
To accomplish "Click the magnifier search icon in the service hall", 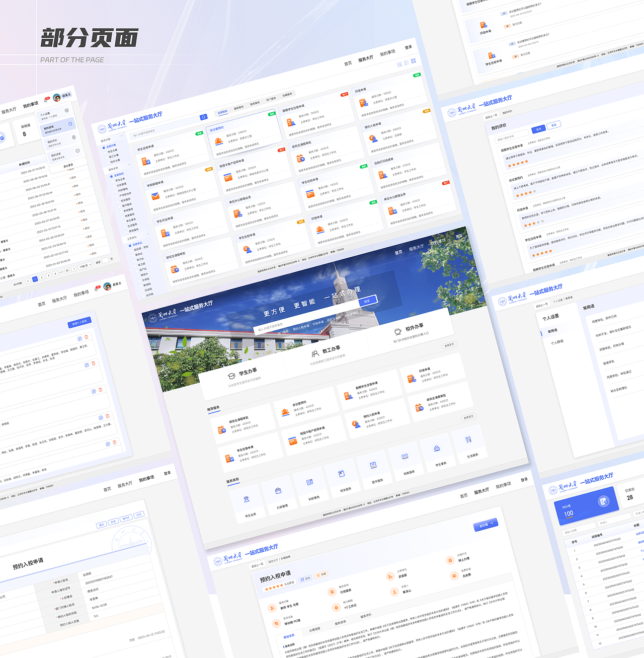I will tap(203, 117).
